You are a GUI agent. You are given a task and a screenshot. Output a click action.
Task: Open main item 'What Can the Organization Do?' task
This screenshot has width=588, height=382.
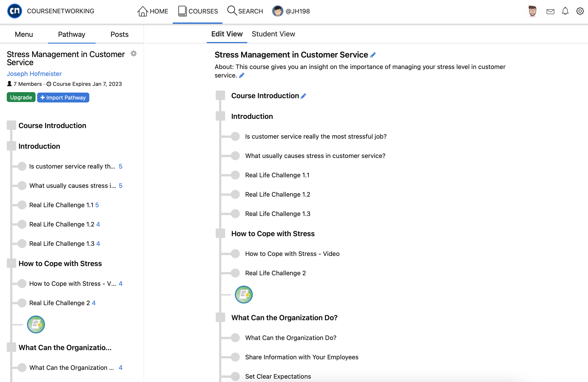point(291,338)
